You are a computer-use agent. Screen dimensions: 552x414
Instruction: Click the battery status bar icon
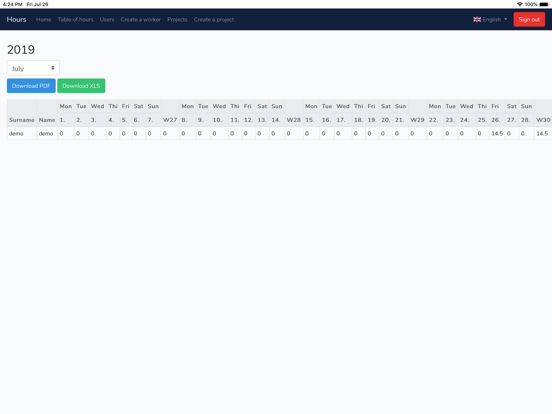pos(544,4)
